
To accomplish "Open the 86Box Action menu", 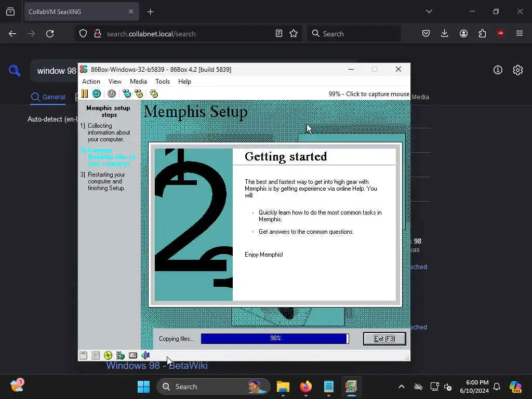I will [x=91, y=82].
